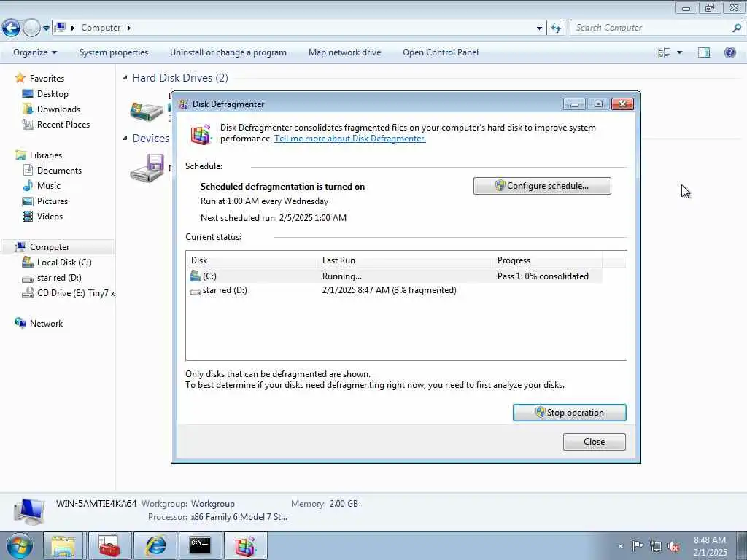Click the Close button in Disk Defragmenter
Viewport: 747px width, 560px height.
point(594,441)
